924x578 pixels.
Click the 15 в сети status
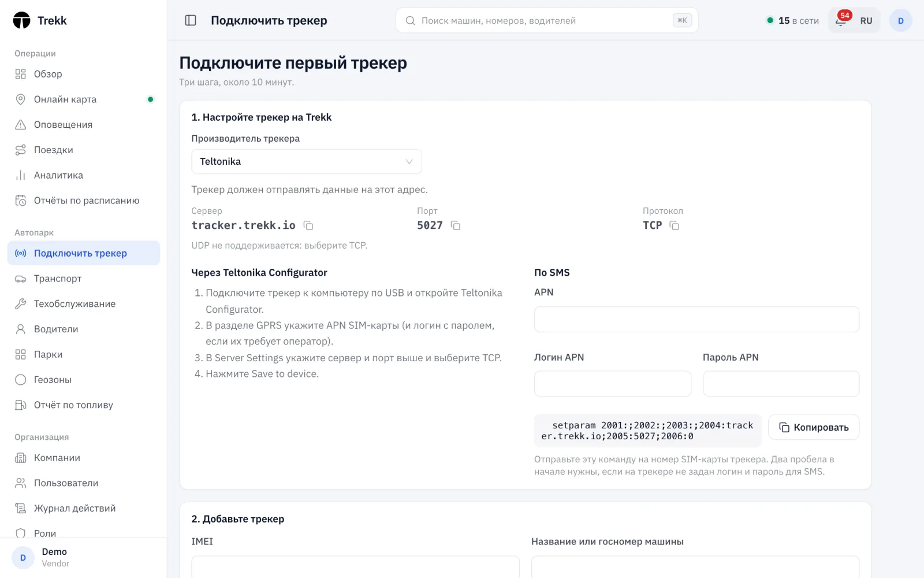coord(793,21)
